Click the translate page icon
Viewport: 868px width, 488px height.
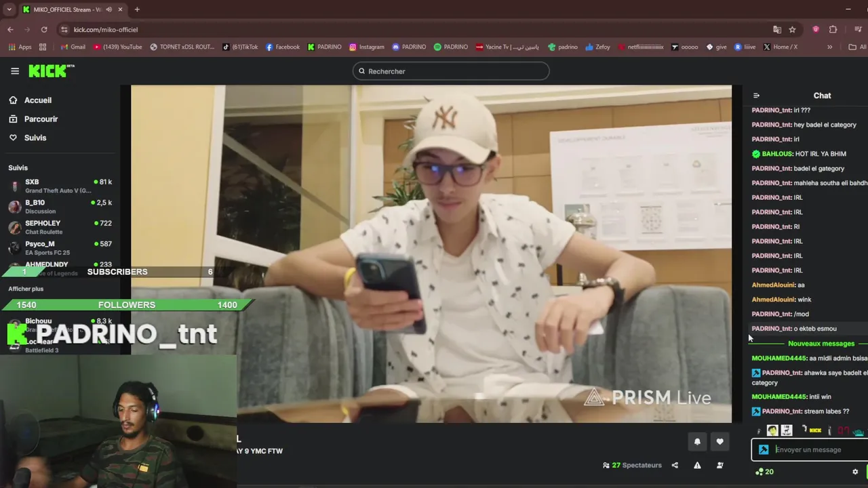[777, 30]
